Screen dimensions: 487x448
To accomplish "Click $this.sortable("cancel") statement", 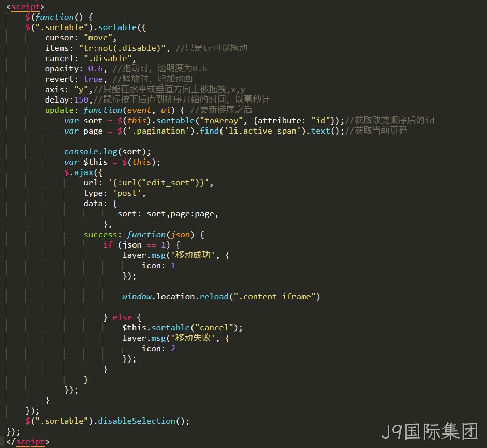I will click(182, 328).
